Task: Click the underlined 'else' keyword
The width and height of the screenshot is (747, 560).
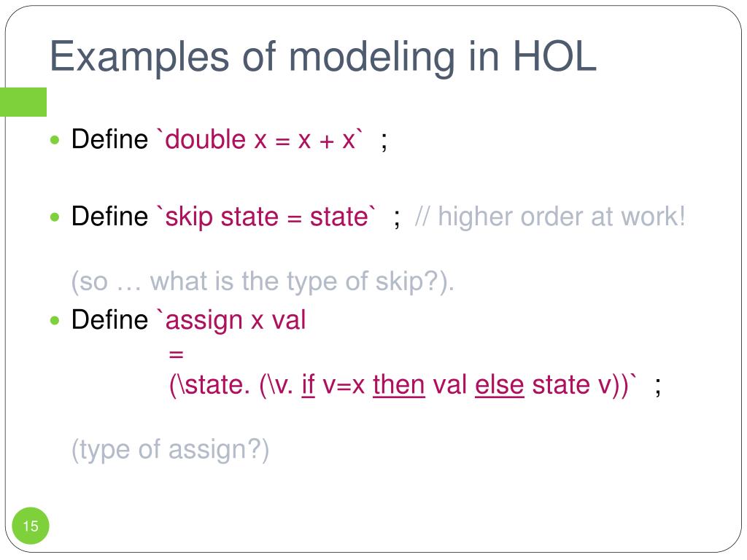Action: click(x=499, y=385)
